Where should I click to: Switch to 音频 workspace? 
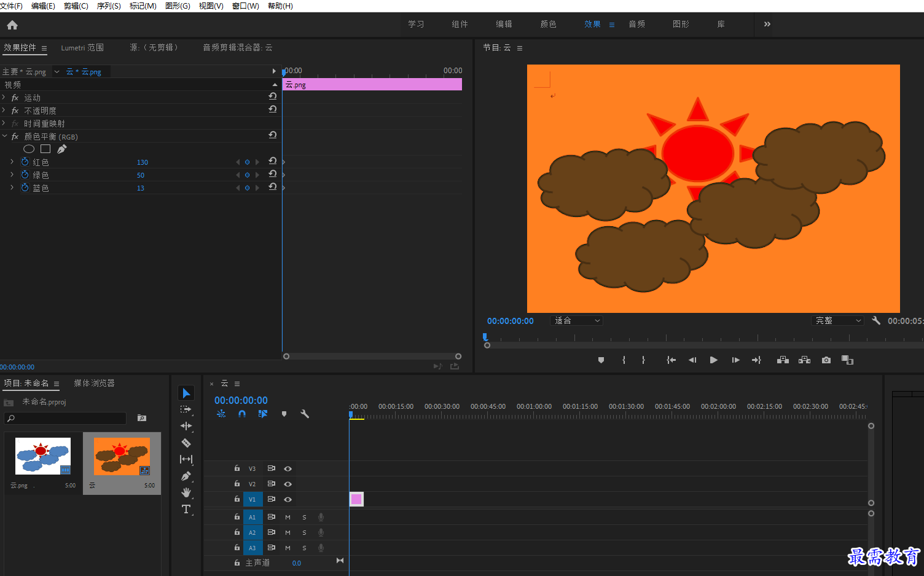click(636, 24)
